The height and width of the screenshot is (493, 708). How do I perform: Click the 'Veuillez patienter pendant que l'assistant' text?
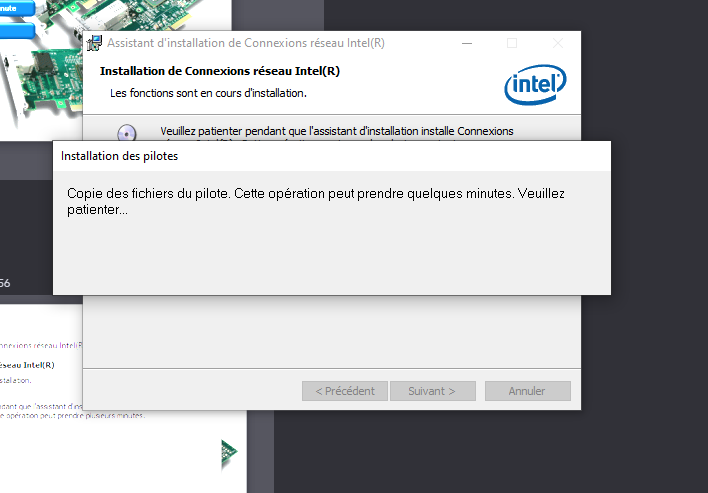coord(337,131)
